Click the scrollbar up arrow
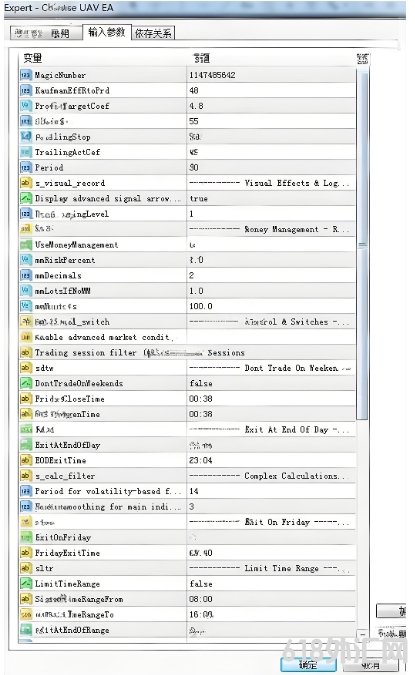This screenshot has width=415, height=675. (362, 59)
